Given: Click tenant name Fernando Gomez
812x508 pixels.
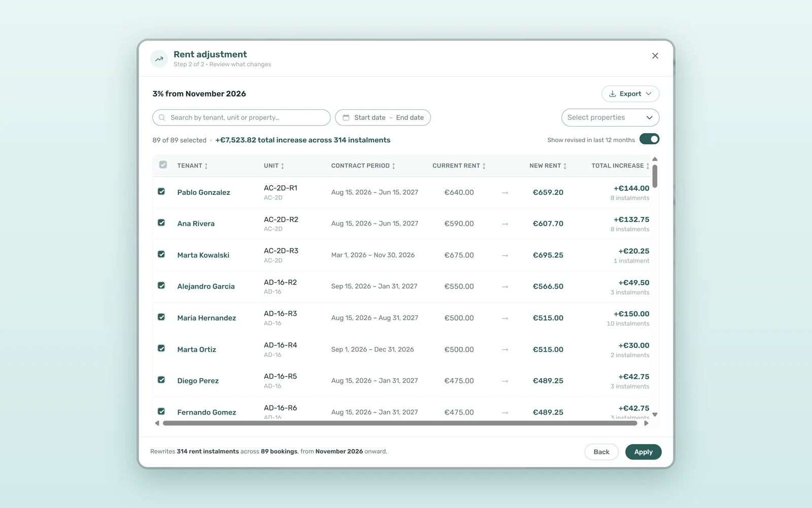Looking at the screenshot, I should [x=207, y=412].
